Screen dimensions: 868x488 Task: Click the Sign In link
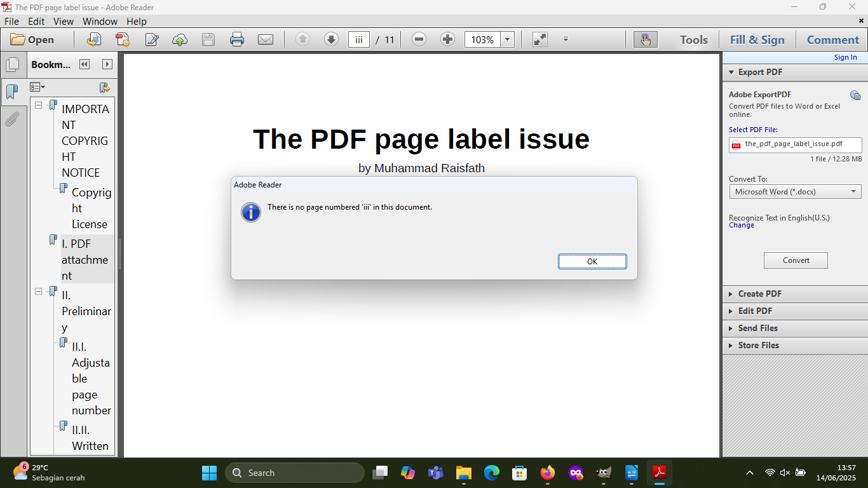845,57
